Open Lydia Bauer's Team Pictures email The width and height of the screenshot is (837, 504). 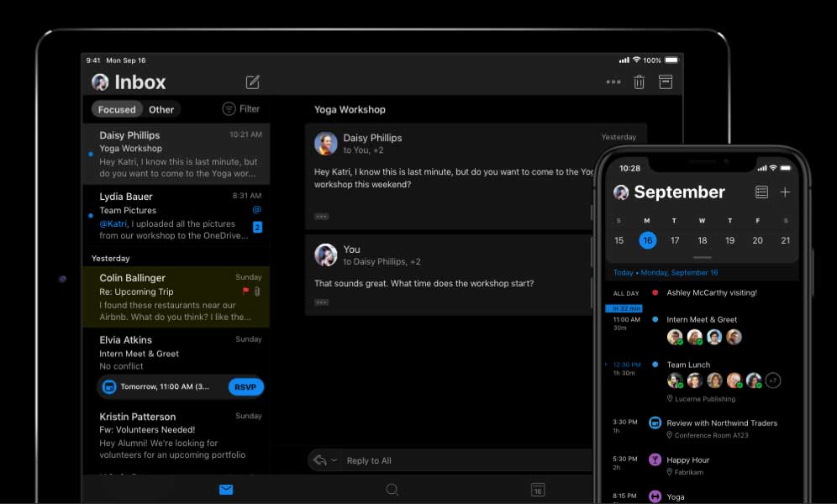176,218
